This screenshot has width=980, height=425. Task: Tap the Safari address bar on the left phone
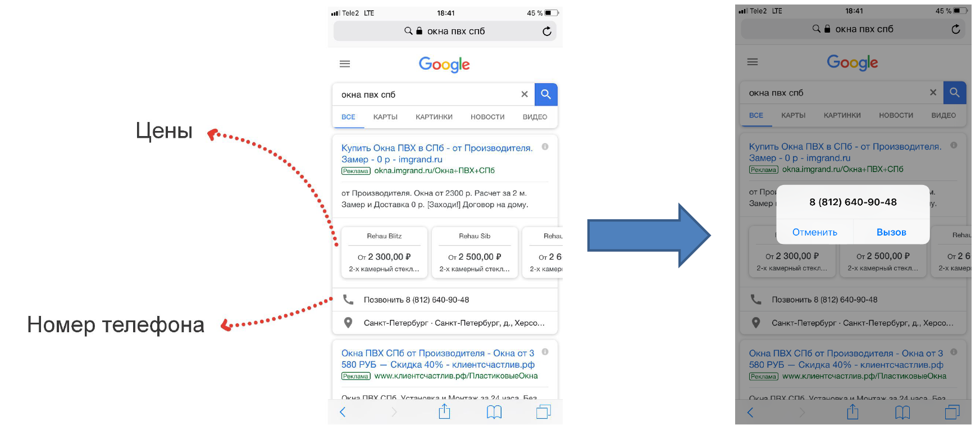pos(455,31)
